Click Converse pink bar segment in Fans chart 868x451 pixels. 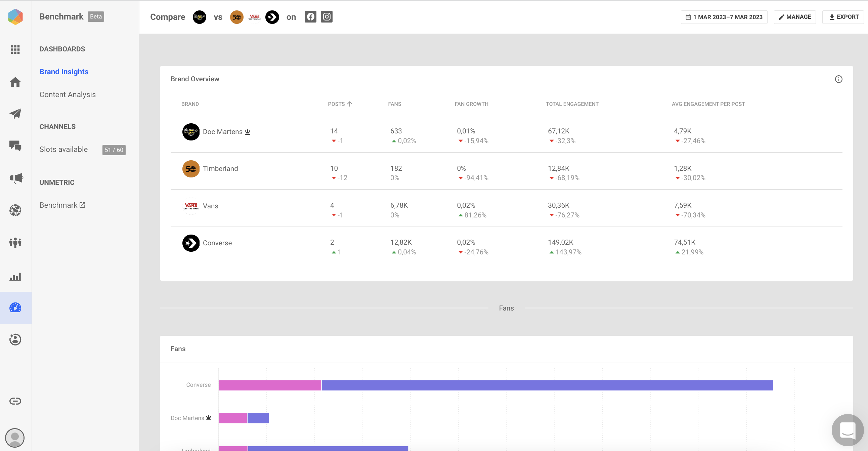tap(270, 385)
